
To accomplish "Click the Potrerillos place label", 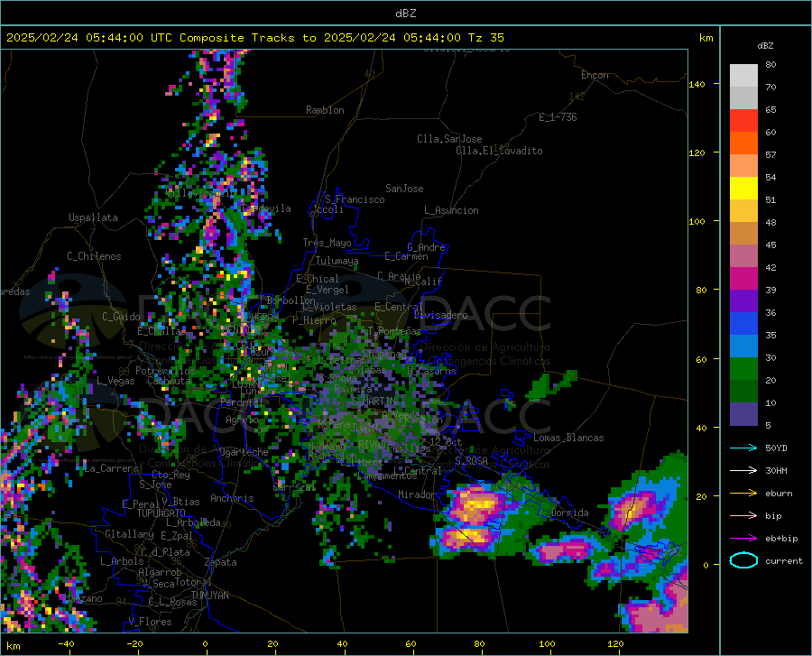I will pos(165,371).
